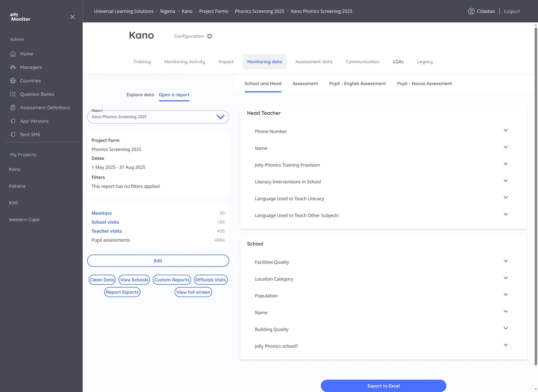The height and width of the screenshot is (392, 538).
Task: Open the Assessment data tab
Action: pos(314,62)
